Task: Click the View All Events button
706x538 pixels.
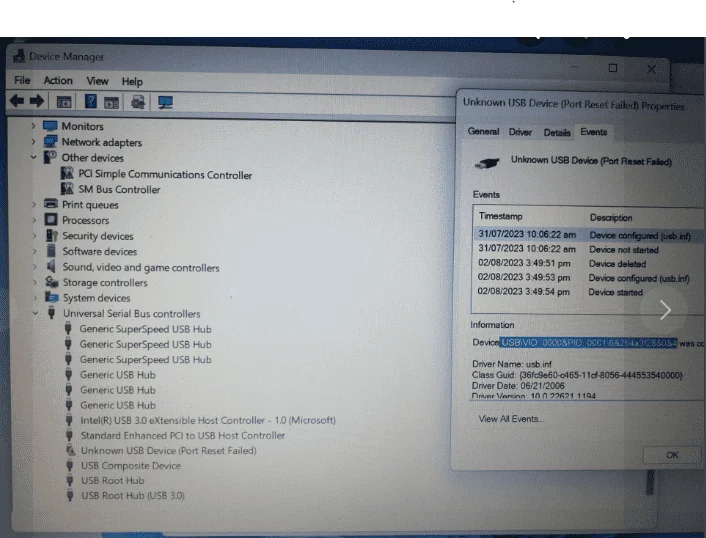Action: (511, 419)
